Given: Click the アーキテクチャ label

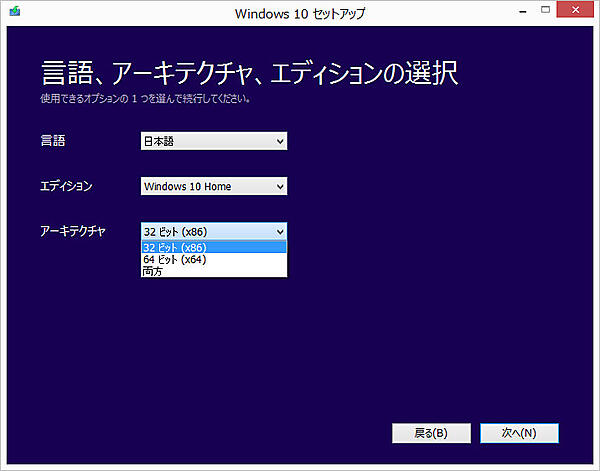Looking at the screenshot, I should pyautogui.click(x=73, y=231).
